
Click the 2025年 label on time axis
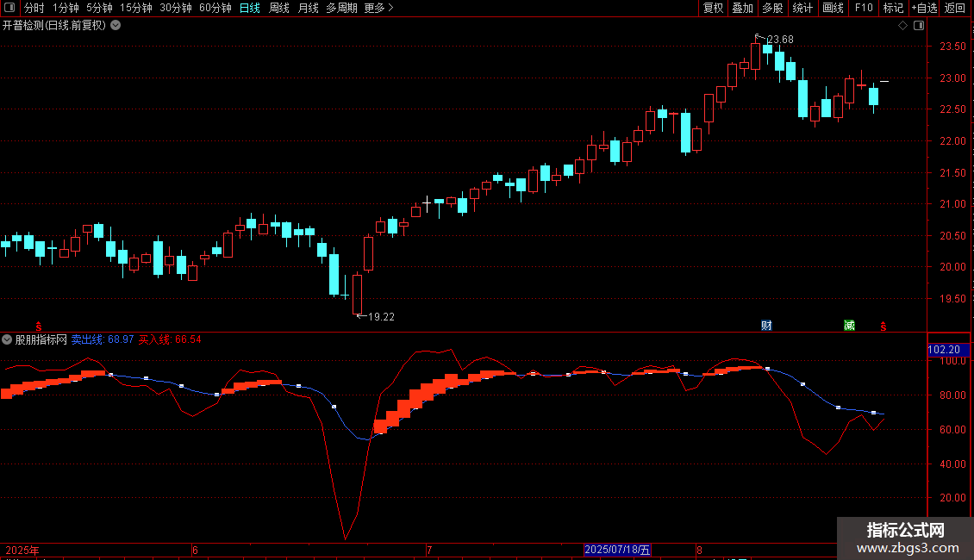point(22,550)
